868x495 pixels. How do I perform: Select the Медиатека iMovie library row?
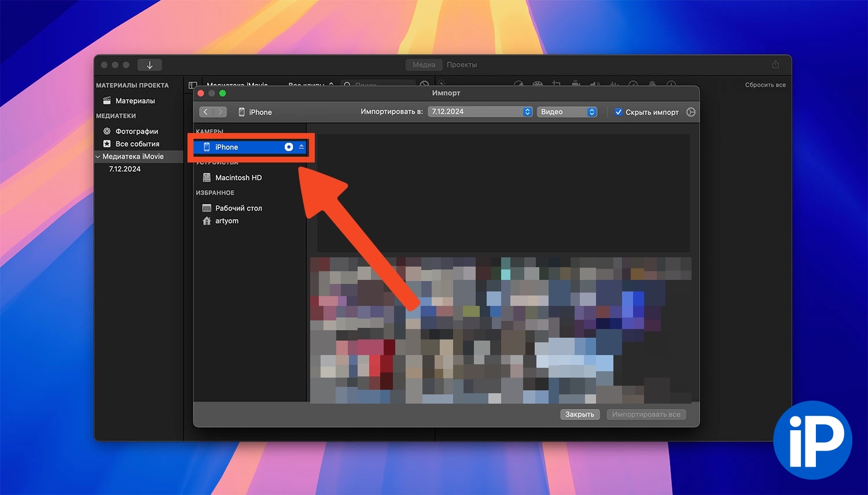pyautogui.click(x=139, y=157)
